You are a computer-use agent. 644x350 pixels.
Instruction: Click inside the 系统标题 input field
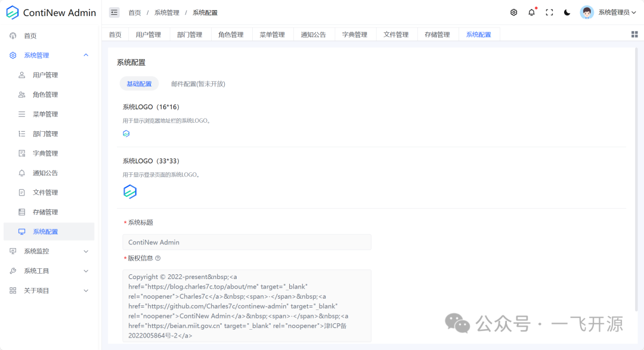pos(247,241)
